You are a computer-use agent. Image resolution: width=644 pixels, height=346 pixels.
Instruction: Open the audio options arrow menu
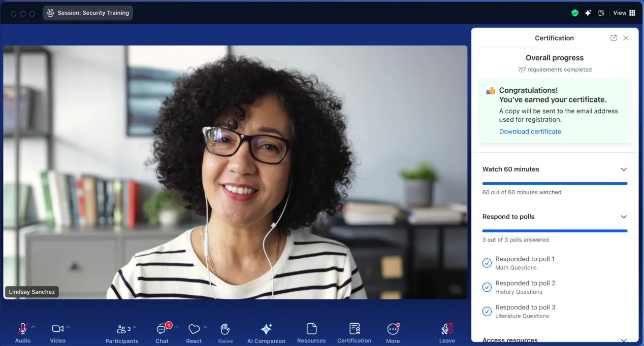click(34, 327)
